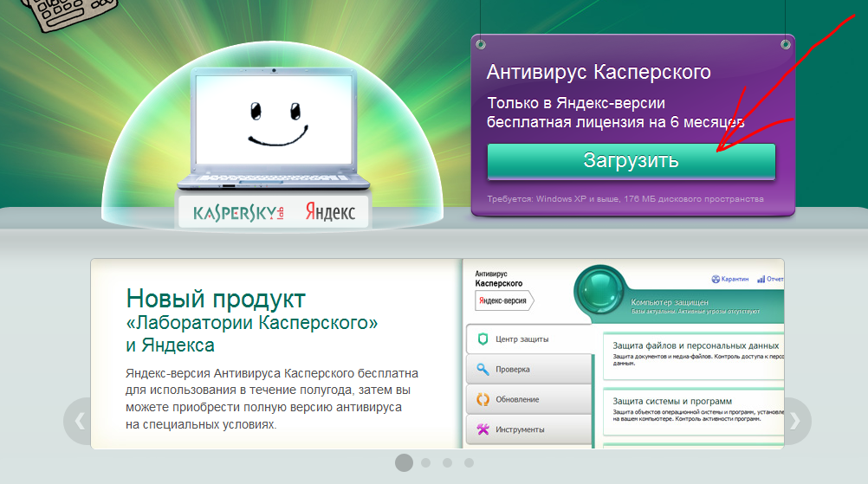868x484 pixels.
Task: Open Обновление tab in antivirus preview
Action: [529, 399]
